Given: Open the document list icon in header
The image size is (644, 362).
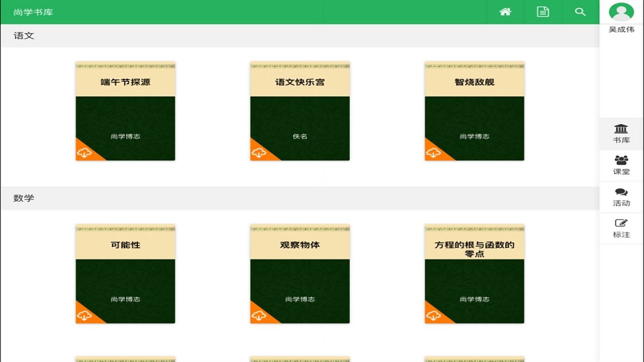Looking at the screenshot, I should coord(543,12).
